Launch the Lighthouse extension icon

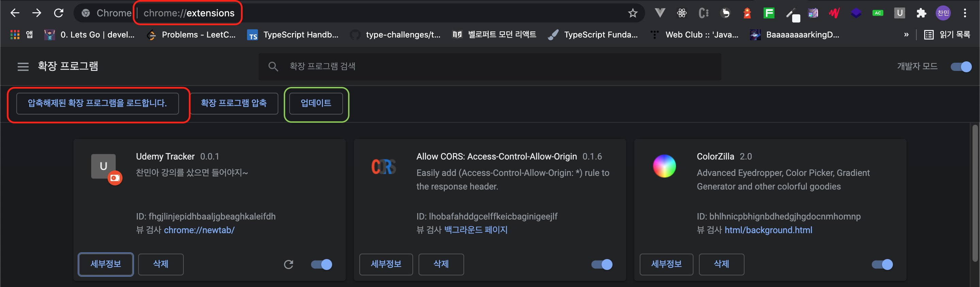(x=747, y=13)
